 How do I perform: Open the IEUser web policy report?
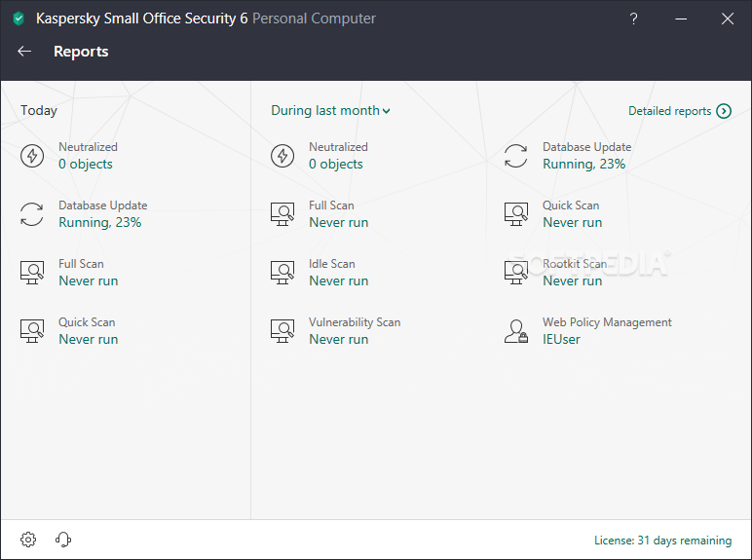click(561, 340)
